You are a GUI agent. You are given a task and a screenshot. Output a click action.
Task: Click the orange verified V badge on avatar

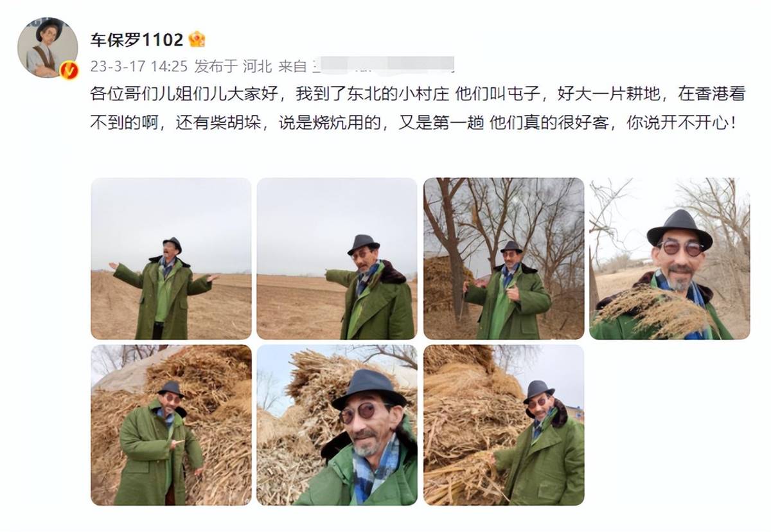[69, 69]
